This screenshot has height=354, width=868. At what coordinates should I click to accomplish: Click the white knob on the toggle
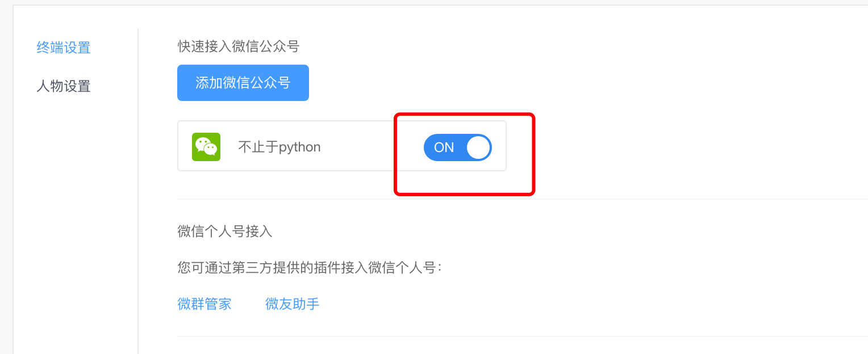coord(478,147)
